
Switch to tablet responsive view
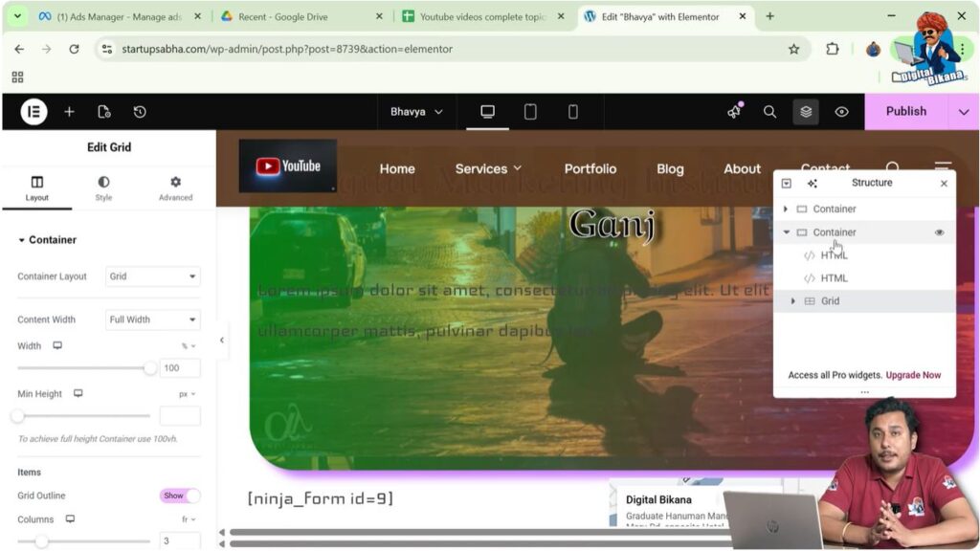pyautogui.click(x=530, y=112)
